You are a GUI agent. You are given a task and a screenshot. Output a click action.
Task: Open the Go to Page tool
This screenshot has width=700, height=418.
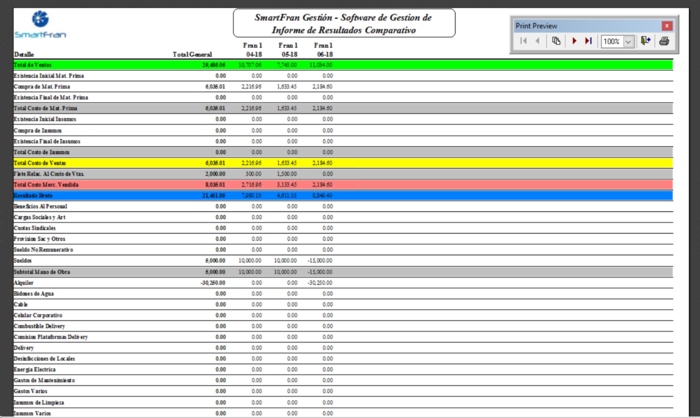pyautogui.click(x=556, y=41)
